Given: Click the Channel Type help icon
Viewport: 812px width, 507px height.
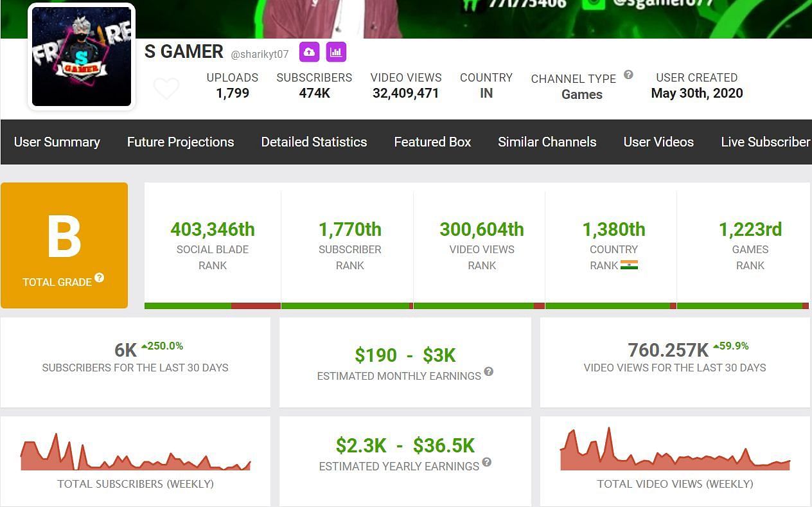Looking at the screenshot, I should pyautogui.click(x=628, y=75).
